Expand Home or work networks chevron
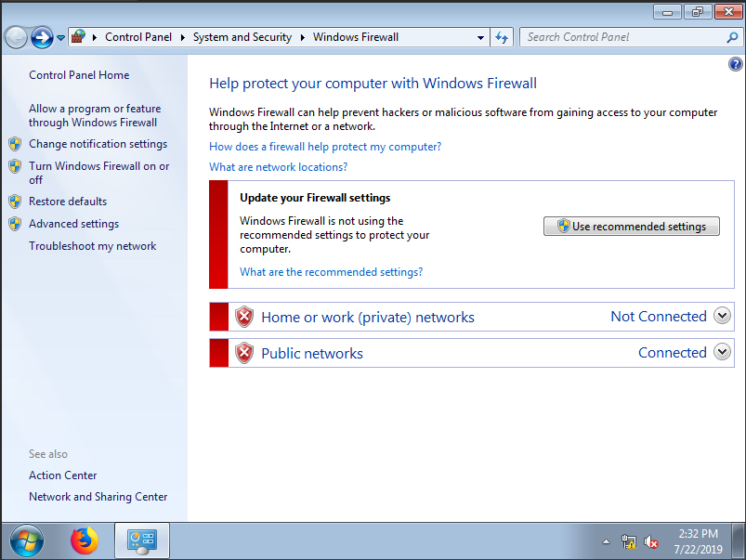 tap(722, 316)
